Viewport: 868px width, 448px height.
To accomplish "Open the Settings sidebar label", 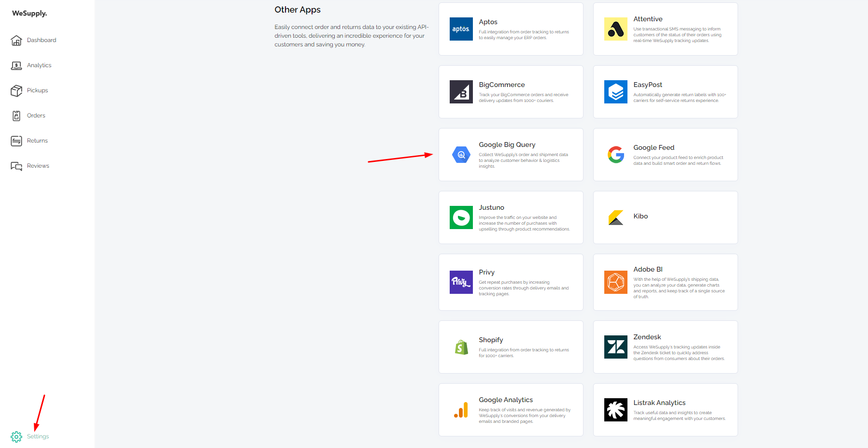I will [x=38, y=436].
